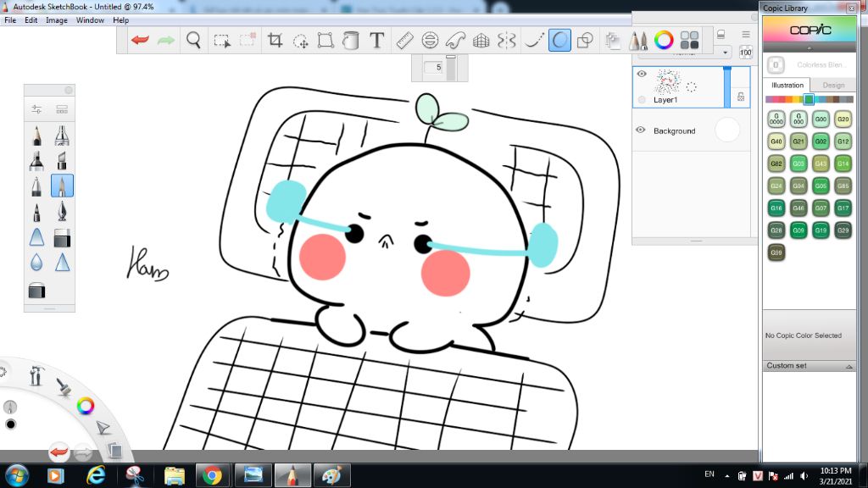Pick the G14 Copic swatch

pos(843,164)
